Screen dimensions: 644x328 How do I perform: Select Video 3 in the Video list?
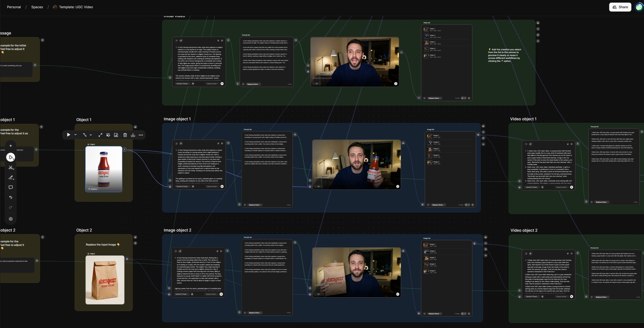pos(433,43)
